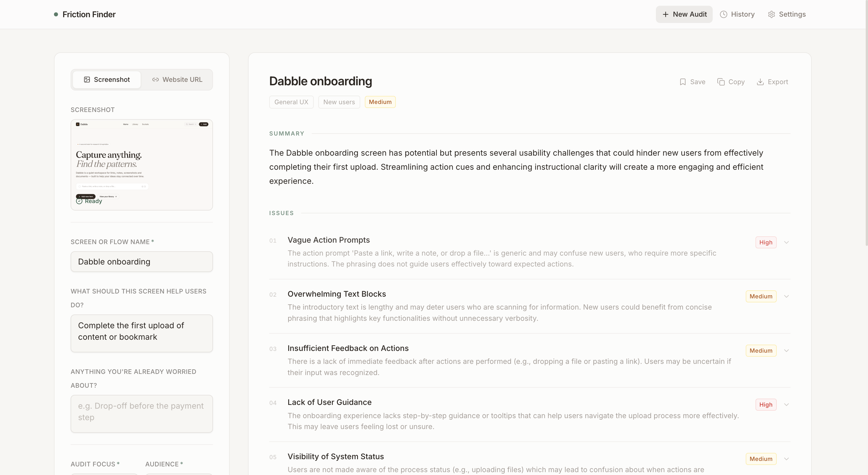Image resolution: width=868 pixels, height=475 pixels.
Task: Click the image icon in Screenshot tab
Action: (87, 80)
